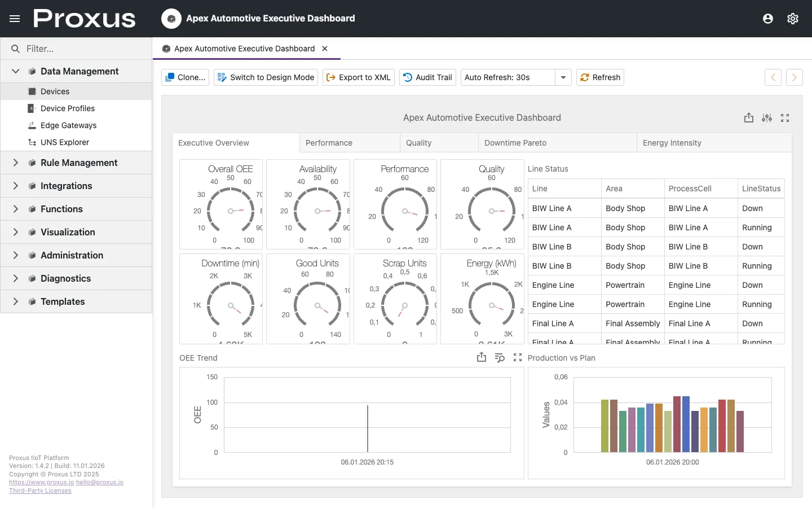Open the user account icon in the header
Image resolution: width=812 pixels, height=508 pixels.
pyautogui.click(x=767, y=18)
